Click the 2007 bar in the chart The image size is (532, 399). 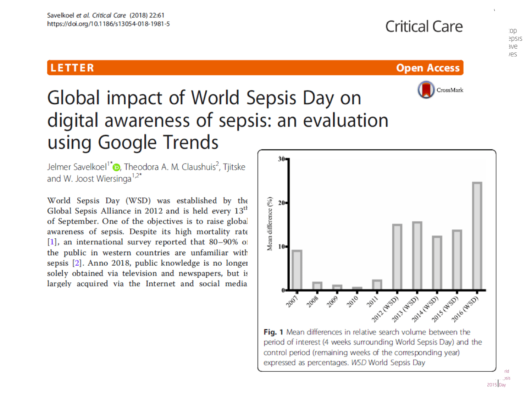tap(297, 270)
